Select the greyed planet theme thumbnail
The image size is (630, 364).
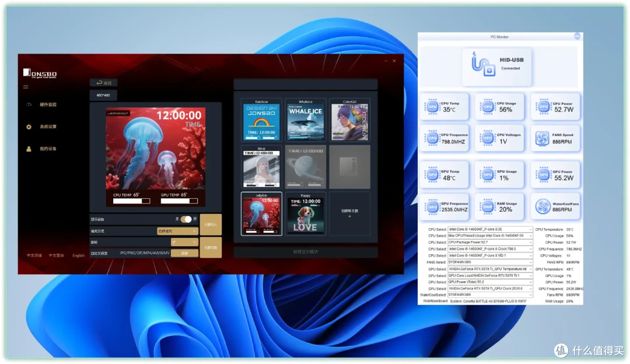click(x=306, y=167)
